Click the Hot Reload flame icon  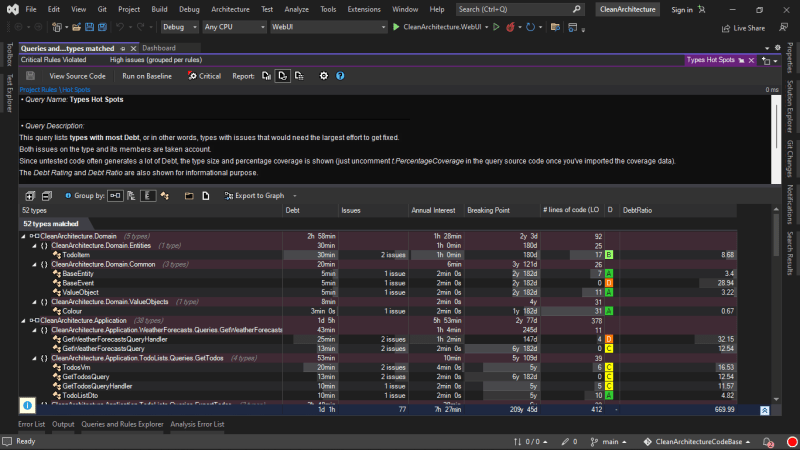(510, 27)
